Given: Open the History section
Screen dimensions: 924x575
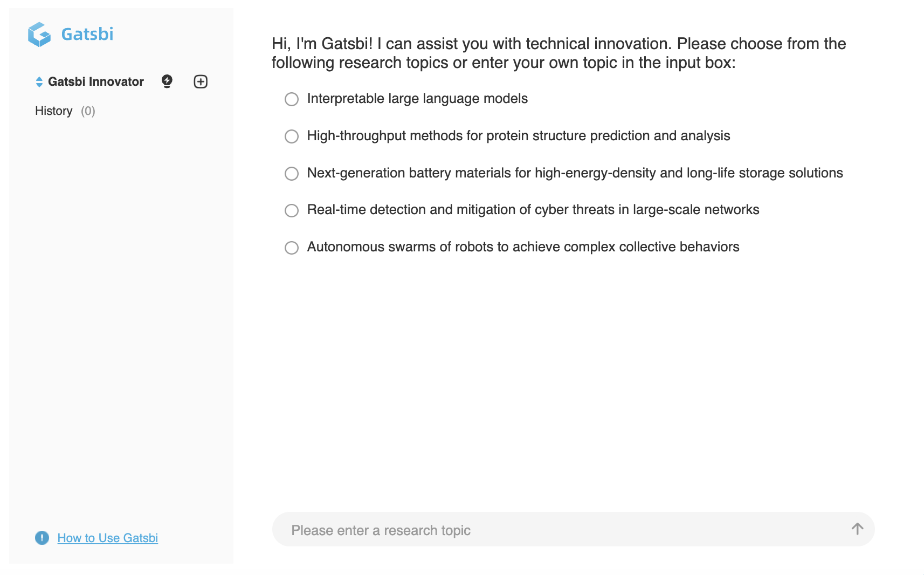Looking at the screenshot, I should point(53,111).
